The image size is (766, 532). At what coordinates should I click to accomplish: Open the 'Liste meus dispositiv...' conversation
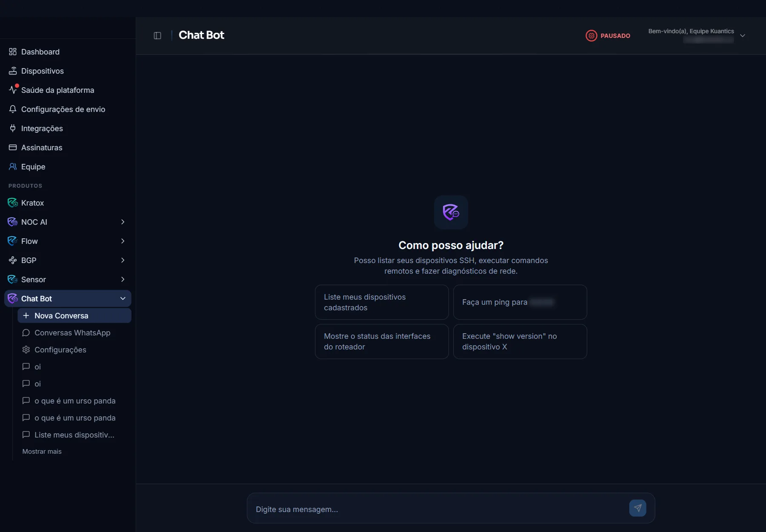(74, 435)
